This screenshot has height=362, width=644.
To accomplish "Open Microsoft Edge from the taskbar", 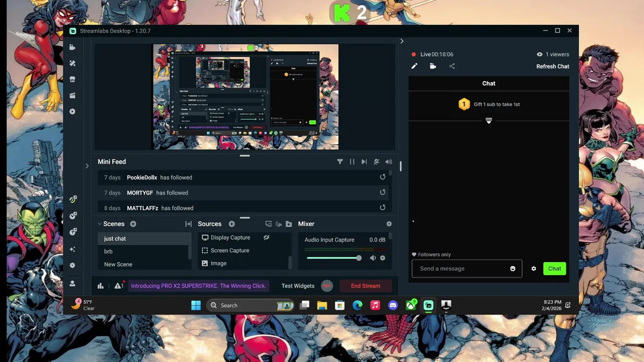I will 357,305.
